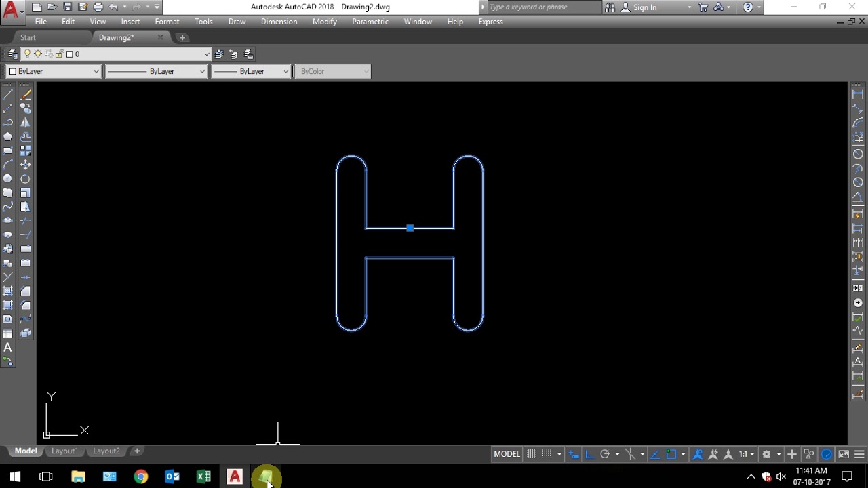This screenshot has height=488, width=868.
Task: Open the File menu
Action: pos(41,22)
